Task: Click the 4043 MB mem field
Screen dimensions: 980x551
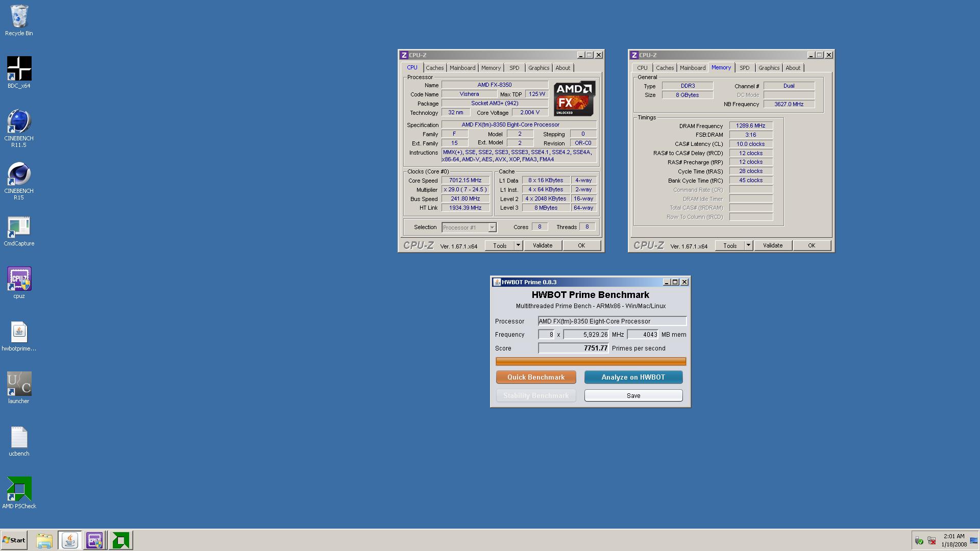Action: click(643, 335)
